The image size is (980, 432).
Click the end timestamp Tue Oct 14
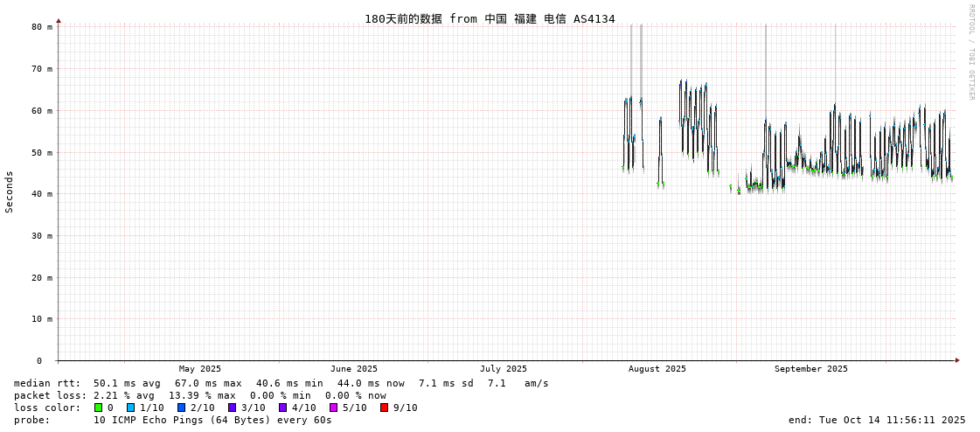[x=876, y=420]
